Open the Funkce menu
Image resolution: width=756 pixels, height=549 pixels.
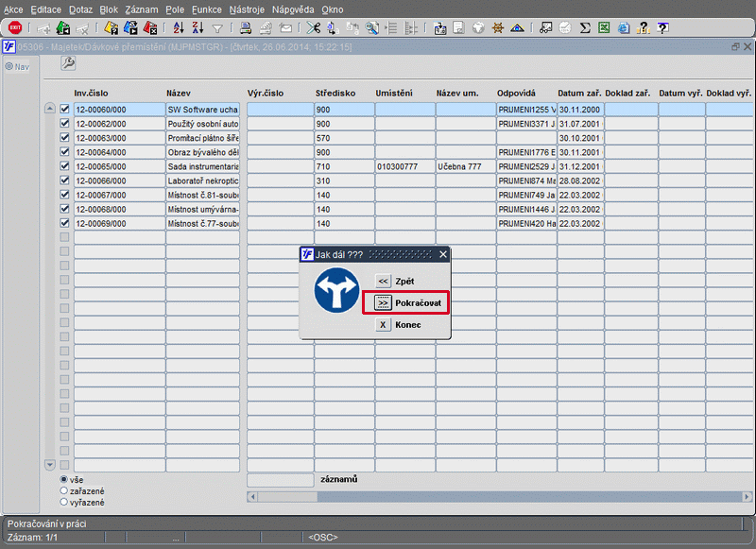(x=207, y=9)
